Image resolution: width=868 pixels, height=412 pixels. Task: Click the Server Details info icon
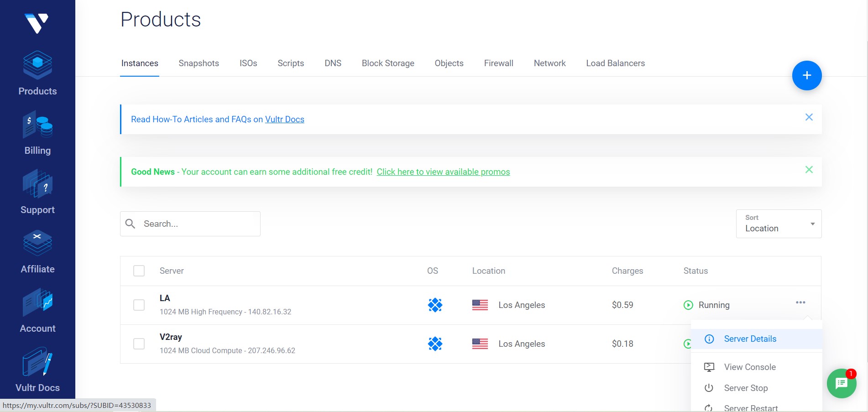709,339
